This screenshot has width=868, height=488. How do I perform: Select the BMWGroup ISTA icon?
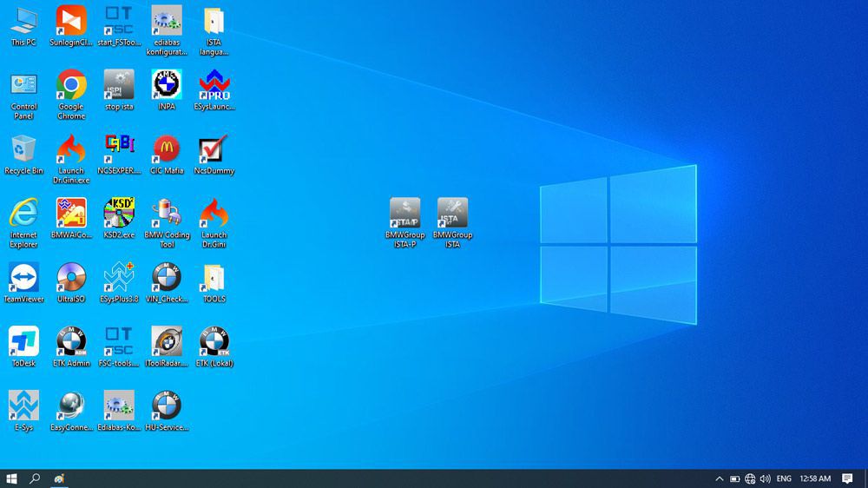[452, 223]
